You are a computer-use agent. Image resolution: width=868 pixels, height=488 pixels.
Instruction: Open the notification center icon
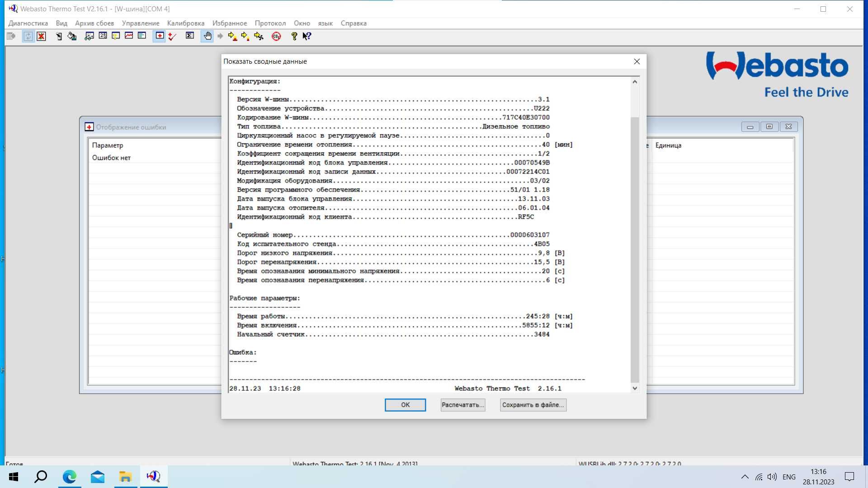tap(849, 477)
